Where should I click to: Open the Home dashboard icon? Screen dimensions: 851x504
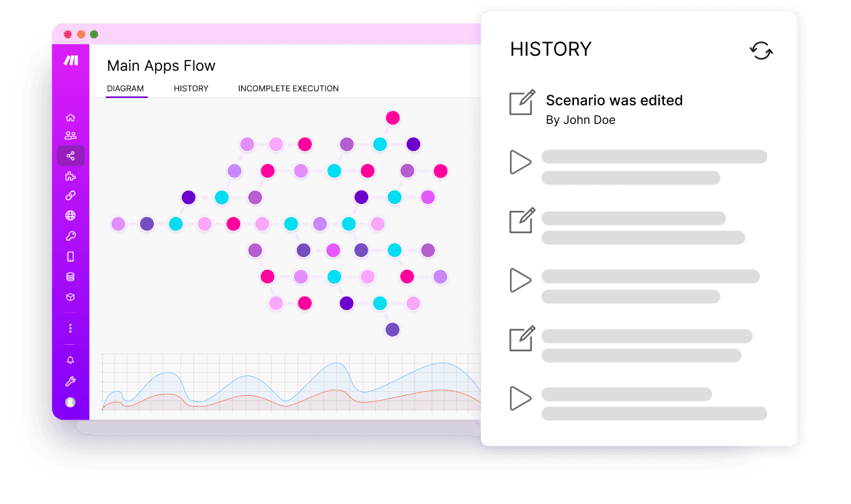pos(70,117)
